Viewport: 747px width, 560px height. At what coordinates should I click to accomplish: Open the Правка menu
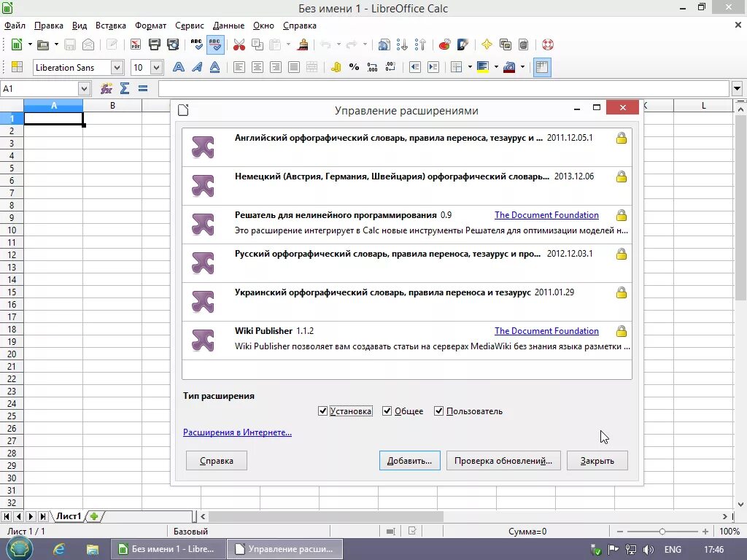(49, 26)
